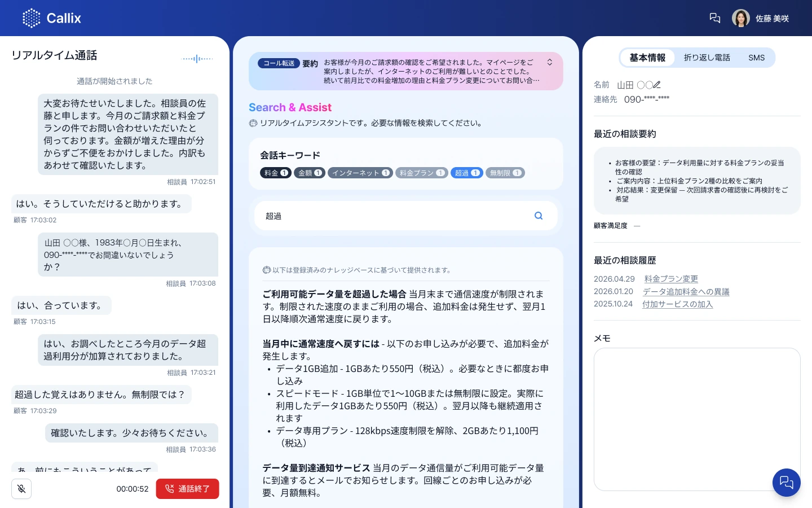Expand the call summary banner

(x=550, y=62)
